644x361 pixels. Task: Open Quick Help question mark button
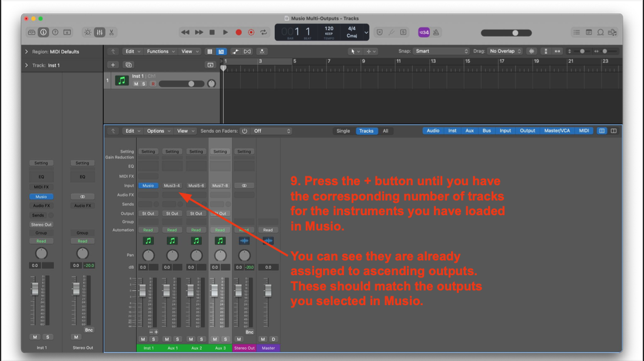[55, 32]
